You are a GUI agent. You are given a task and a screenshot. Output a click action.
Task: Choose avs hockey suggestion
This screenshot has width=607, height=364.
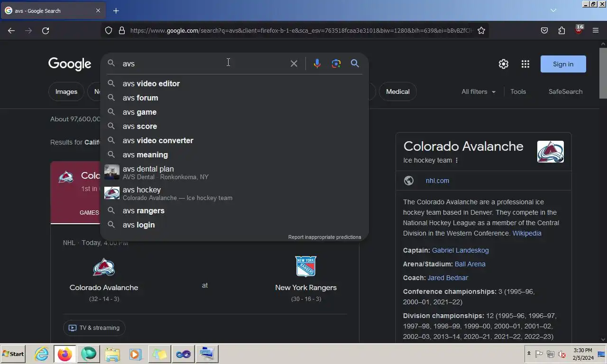[x=234, y=193]
